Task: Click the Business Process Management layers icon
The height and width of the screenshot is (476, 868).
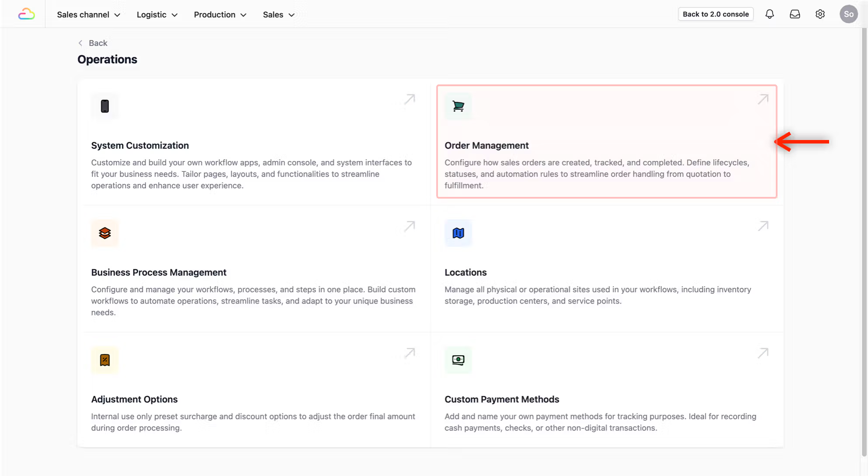Action: [x=105, y=233]
